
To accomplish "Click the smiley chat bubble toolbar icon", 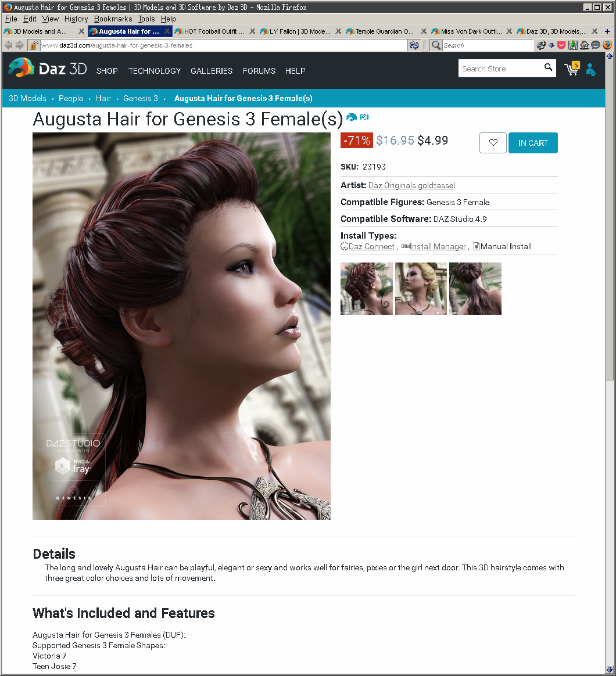I will tap(596, 45).
